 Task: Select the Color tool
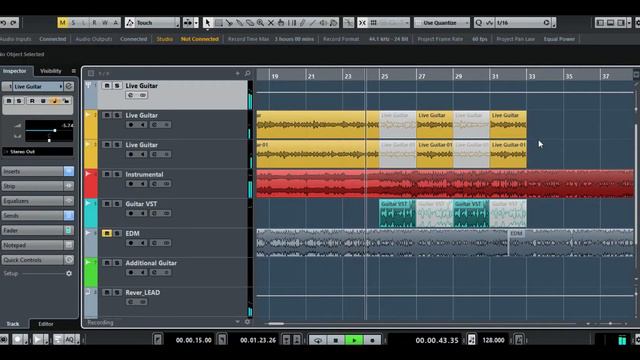pos(334,23)
